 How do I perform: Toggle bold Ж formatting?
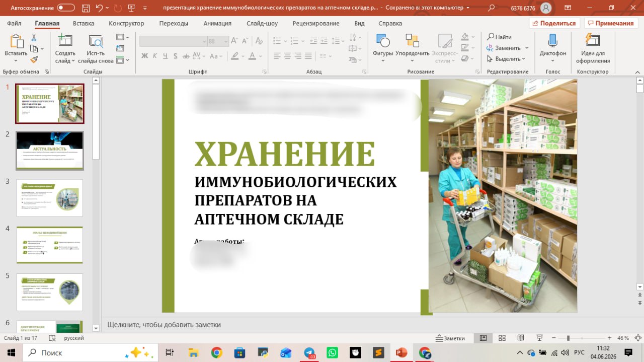[x=144, y=56]
